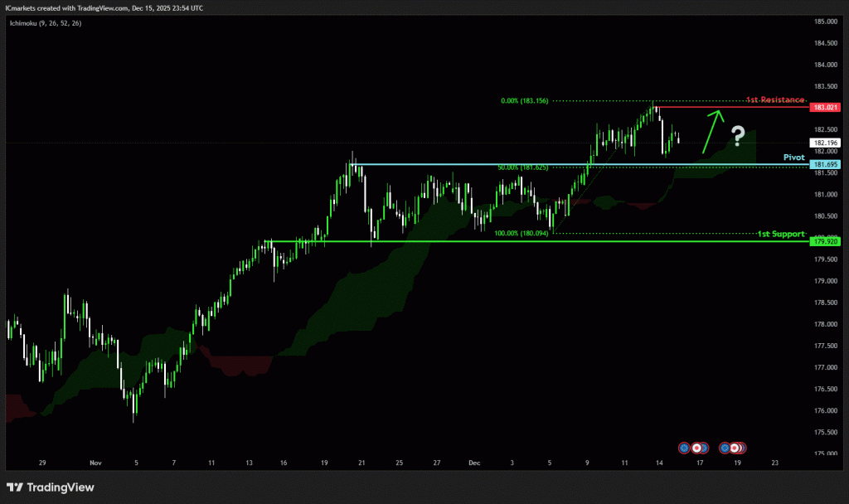Image resolution: width=849 pixels, height=504 pixels.
Task: Select the green upward arrow drawing
Action: (x=712, y=130)
